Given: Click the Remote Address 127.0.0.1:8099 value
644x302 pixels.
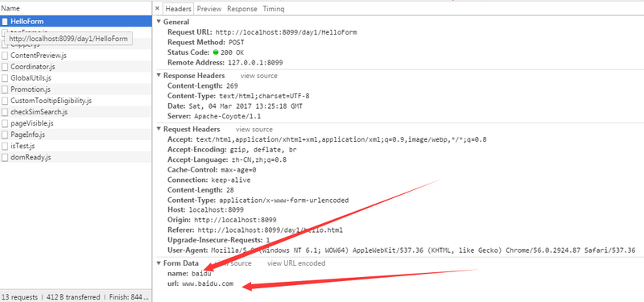Looking at the screenshot, I should tap(254, 63).
